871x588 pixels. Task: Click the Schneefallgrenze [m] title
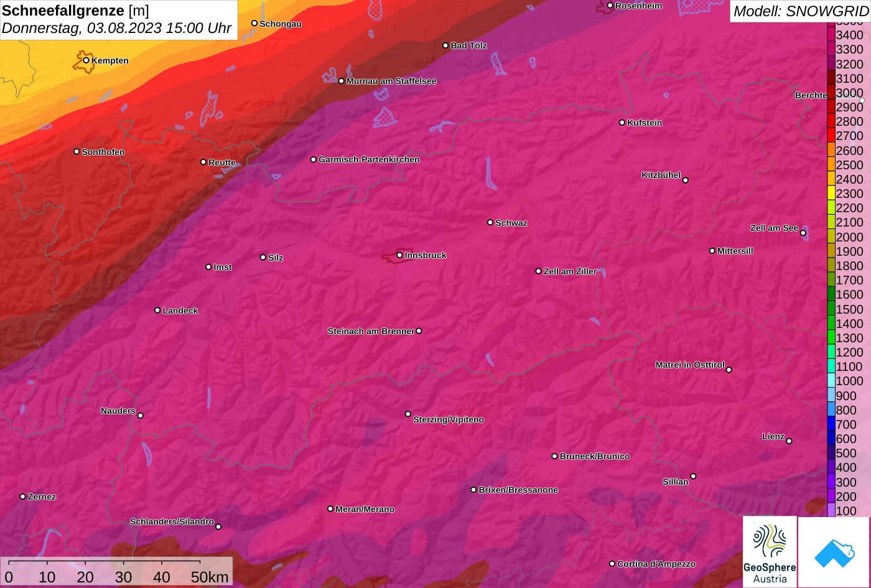(x=75, y=11)
